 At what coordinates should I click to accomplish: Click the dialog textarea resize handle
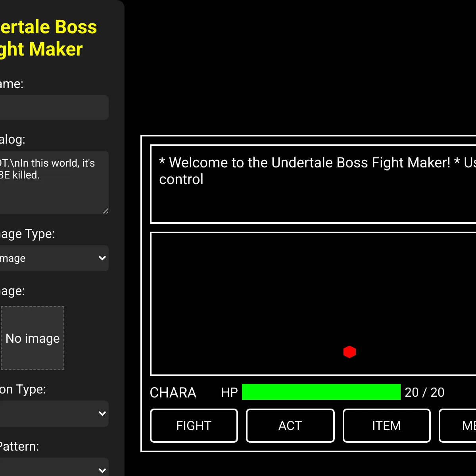point(106,211)
